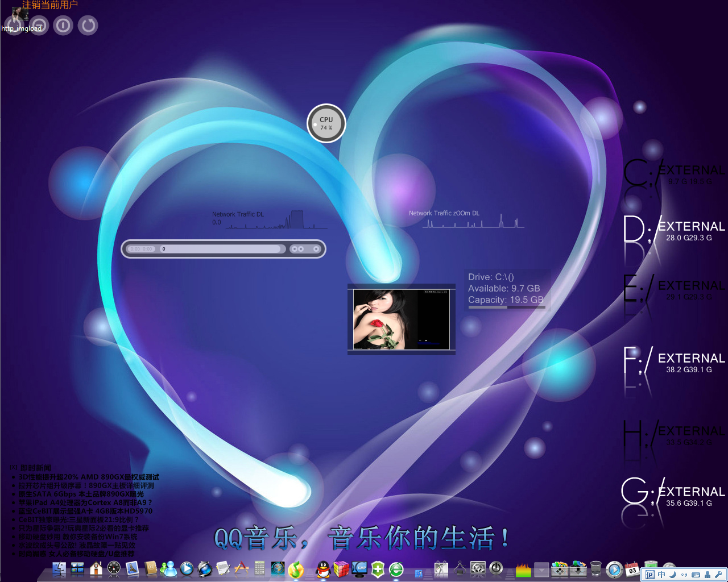Click the restart circular-arrow button at top-left
This screenshot has width=728, height=582.
[88, 25]
